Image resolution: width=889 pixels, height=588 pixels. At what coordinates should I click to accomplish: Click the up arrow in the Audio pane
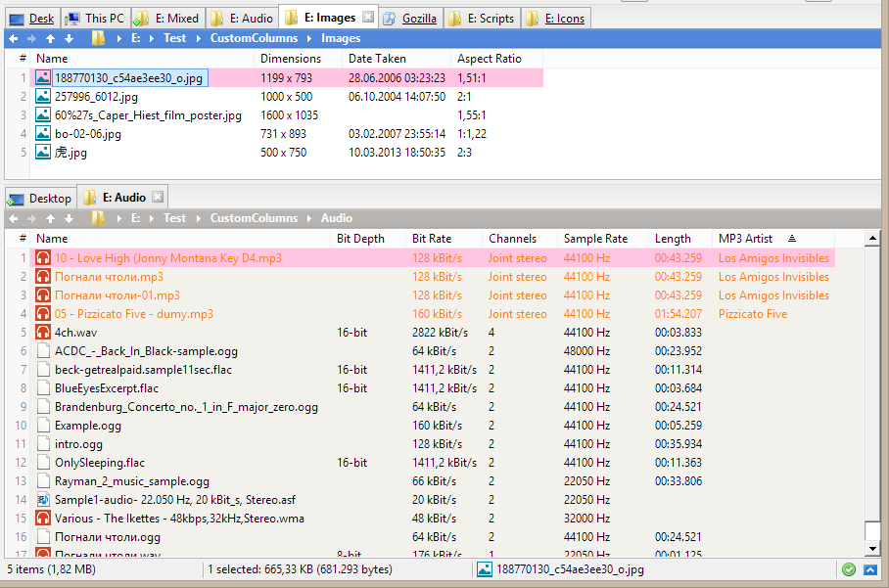pyautogui.click(x=50, y=218)
